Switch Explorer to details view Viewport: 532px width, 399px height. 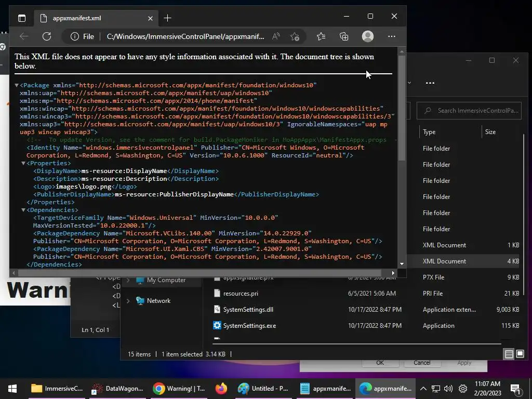pos(509,354)
